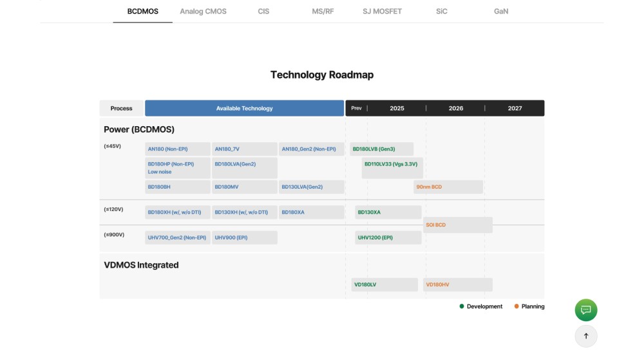The width and height of the screenshot is (644, 354).
Task: Select the 90nm BCD planning item
Action: (x=448, y=187)
